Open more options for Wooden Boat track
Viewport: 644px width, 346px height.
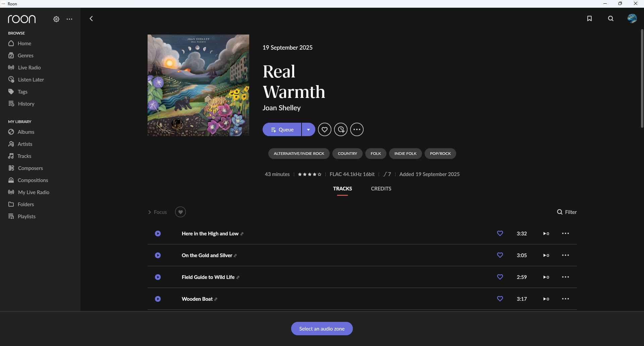[566, 299]
